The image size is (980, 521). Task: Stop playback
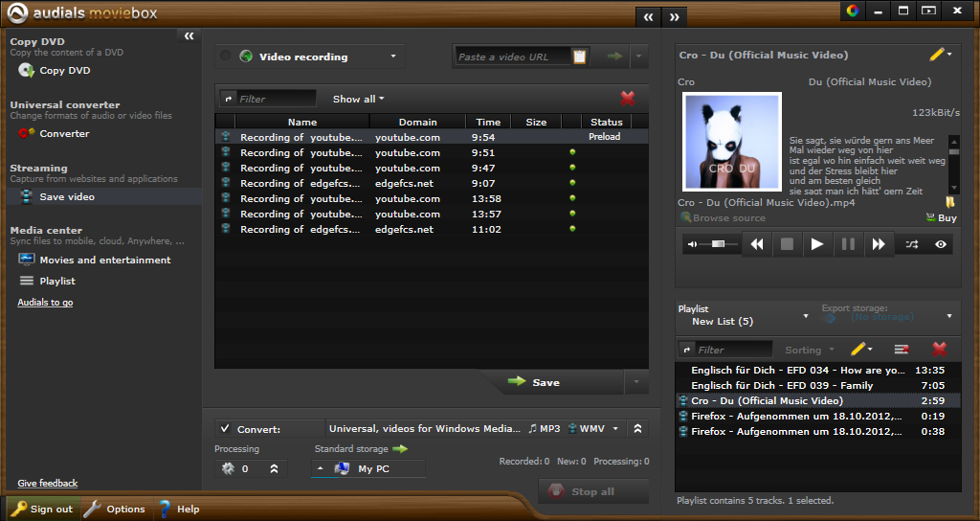click(787, 244)
